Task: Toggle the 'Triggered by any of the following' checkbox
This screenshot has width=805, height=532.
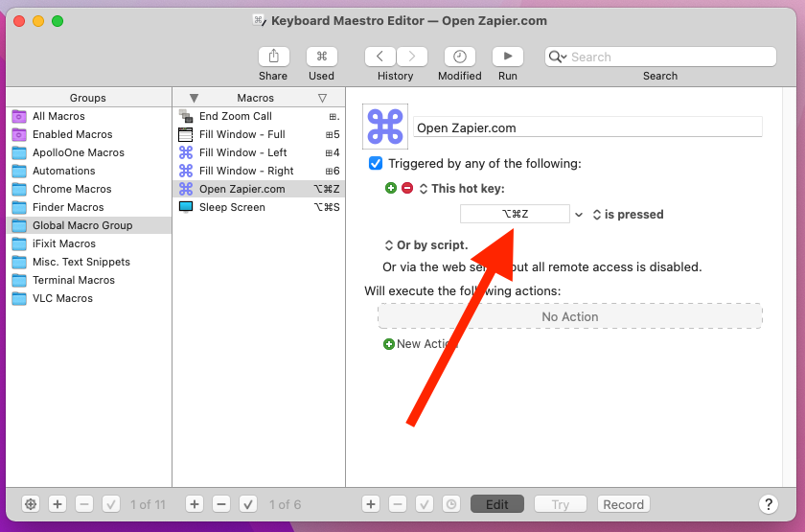Action: click(376, 163)
